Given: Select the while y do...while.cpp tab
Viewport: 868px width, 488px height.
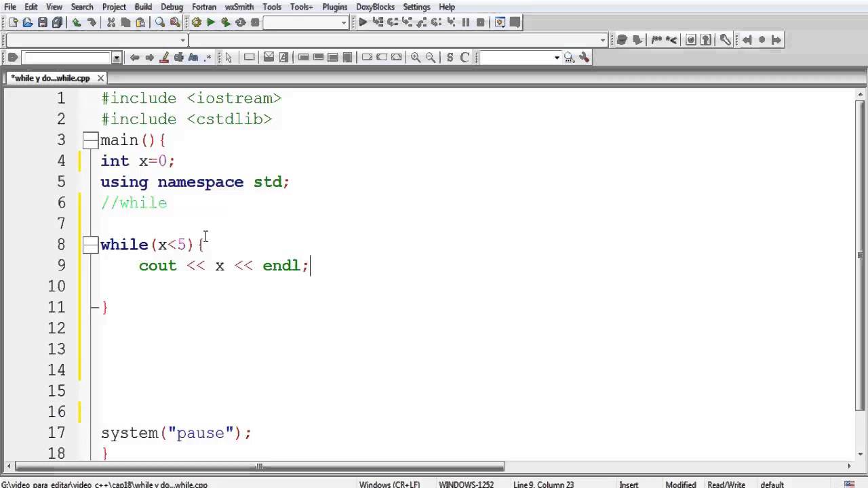Looking at the screenshot, I should point(50,78).
